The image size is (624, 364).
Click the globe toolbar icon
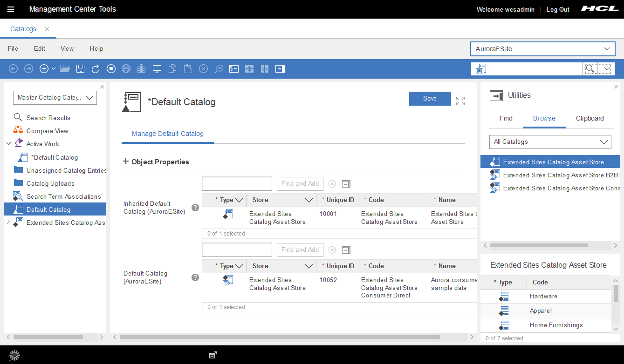[126, 69]
